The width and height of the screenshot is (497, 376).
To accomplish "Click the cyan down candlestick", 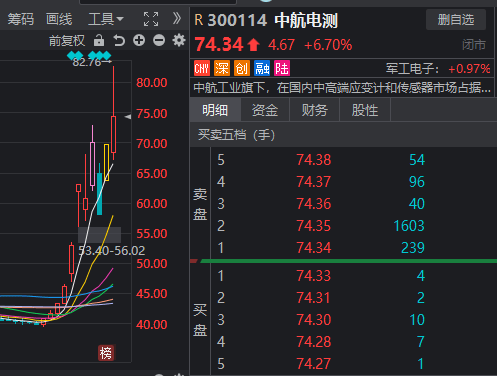I will 99,193.
